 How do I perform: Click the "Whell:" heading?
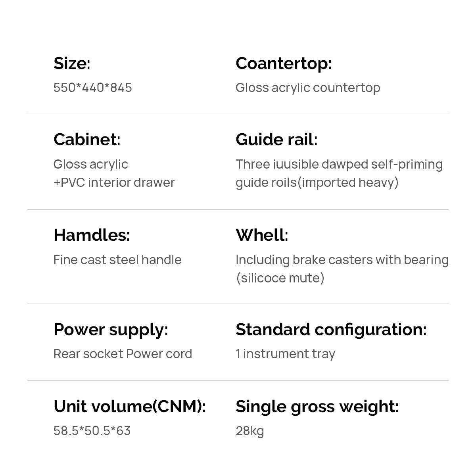262,235
